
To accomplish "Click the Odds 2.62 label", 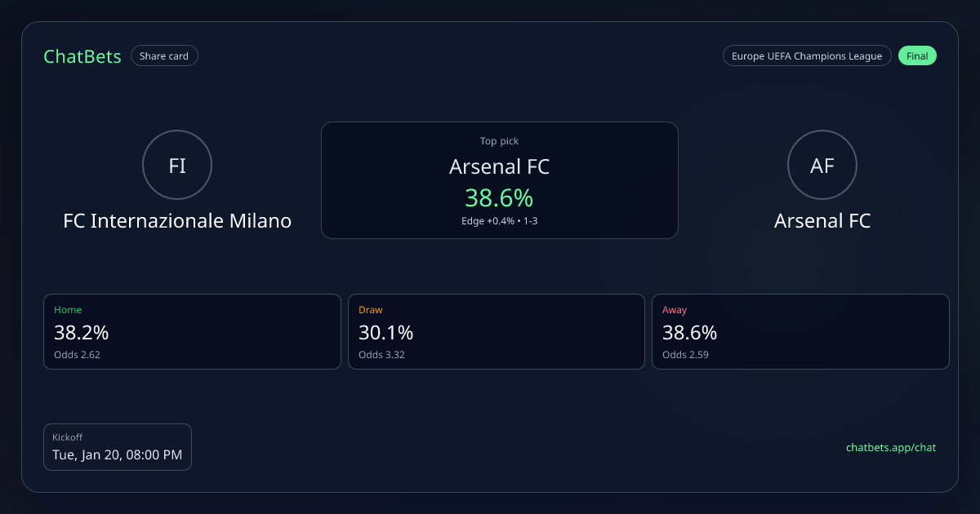I will [x=77, y=355].
